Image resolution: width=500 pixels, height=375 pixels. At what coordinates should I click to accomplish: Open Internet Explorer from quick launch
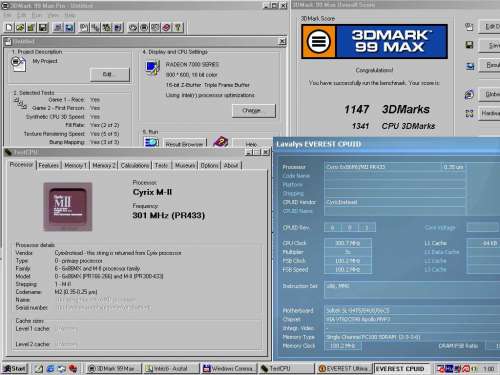click(50, 368)
